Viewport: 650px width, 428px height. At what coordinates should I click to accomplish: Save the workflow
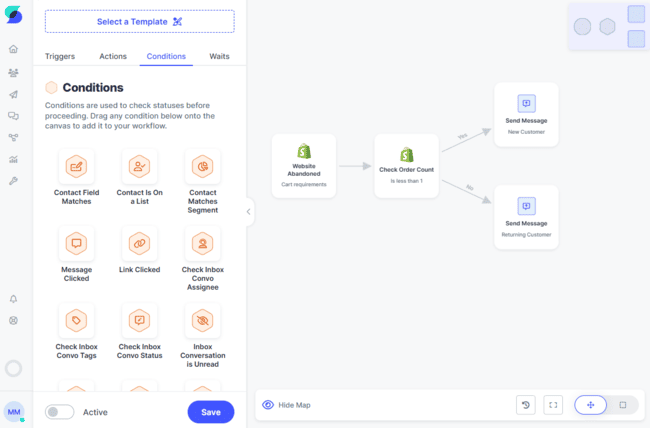(211, 412)
